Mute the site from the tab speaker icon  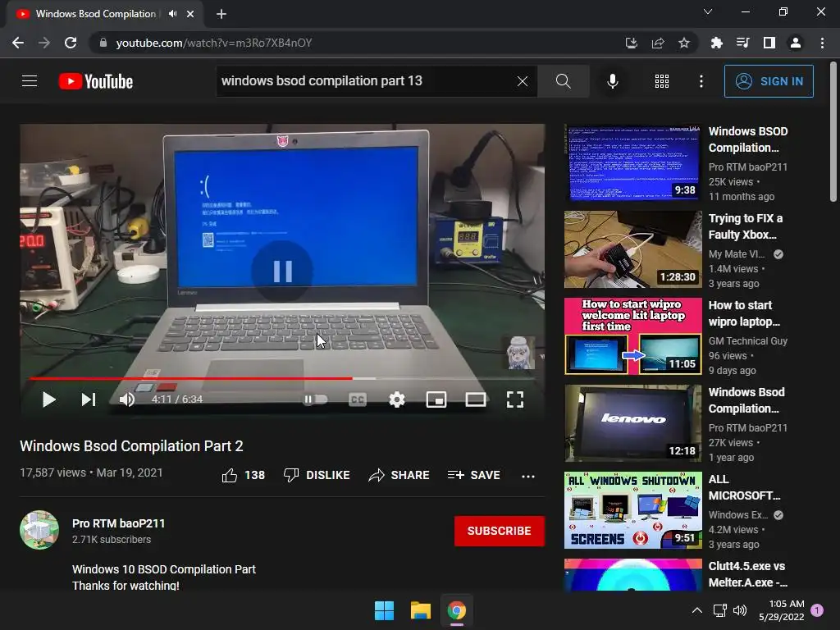click(172, 14)
